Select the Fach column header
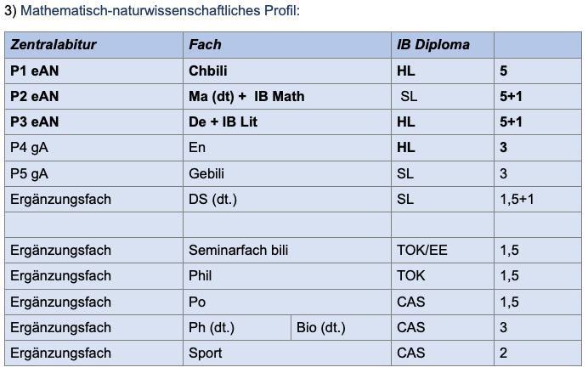Image resolution: width=588 pixels, height=373 pixels. pyautogui.click(x=287, y=45)
